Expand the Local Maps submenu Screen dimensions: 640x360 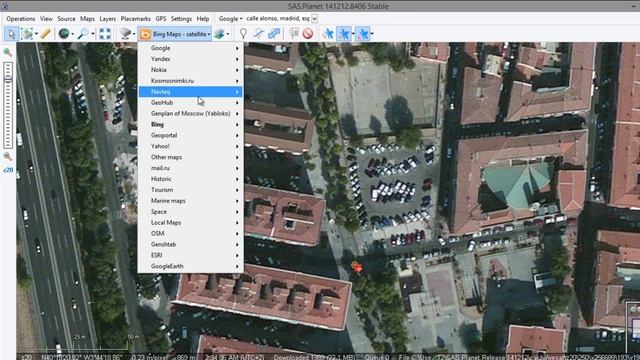point(191,222)
